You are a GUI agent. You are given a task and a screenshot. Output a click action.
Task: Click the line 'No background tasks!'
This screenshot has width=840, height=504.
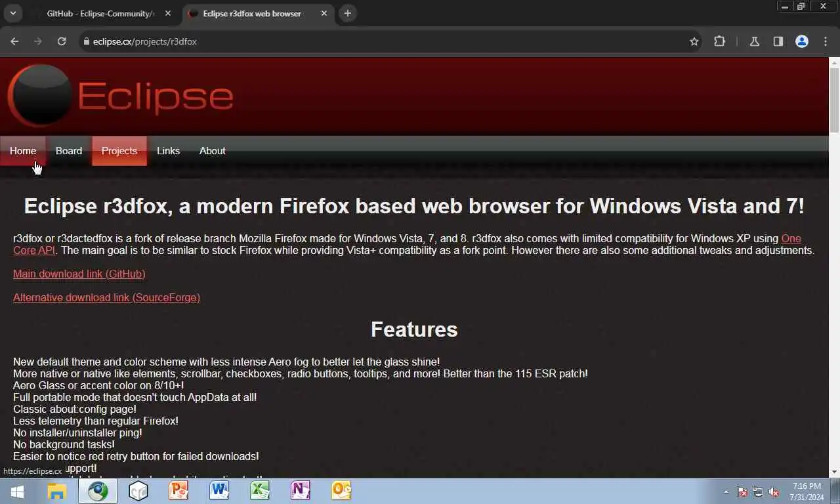[x=64, y=444]
